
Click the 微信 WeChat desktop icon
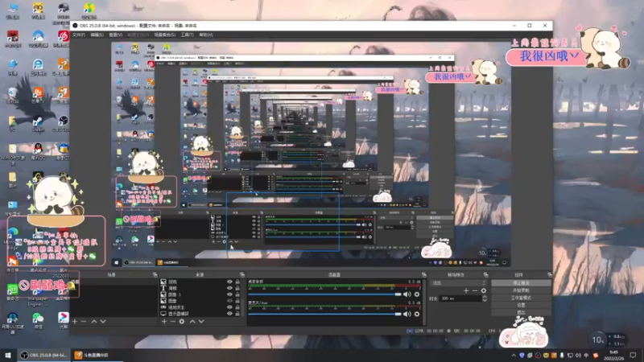point(38,320)
